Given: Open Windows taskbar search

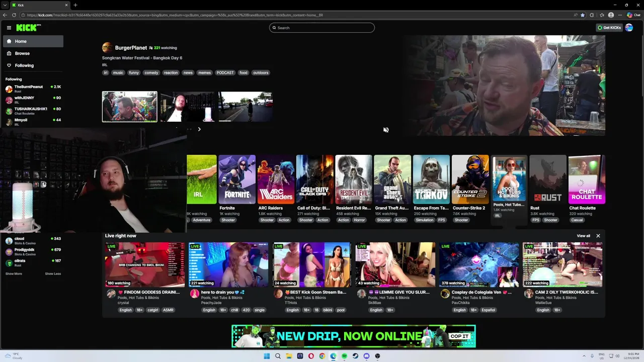Looking at the screenshot, I should (278, 356).
